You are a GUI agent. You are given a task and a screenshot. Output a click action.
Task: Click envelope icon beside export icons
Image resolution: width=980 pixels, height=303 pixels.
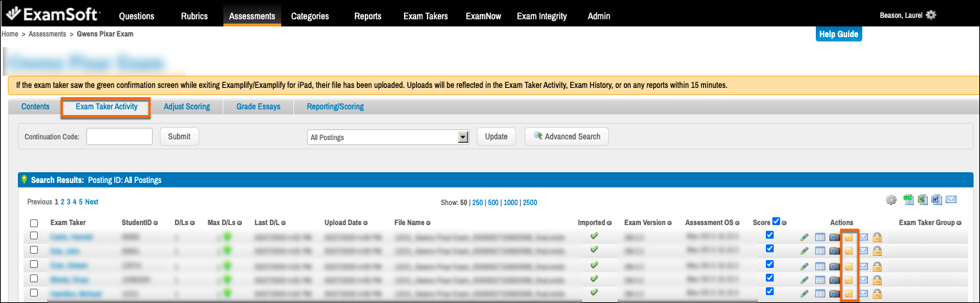951,199
